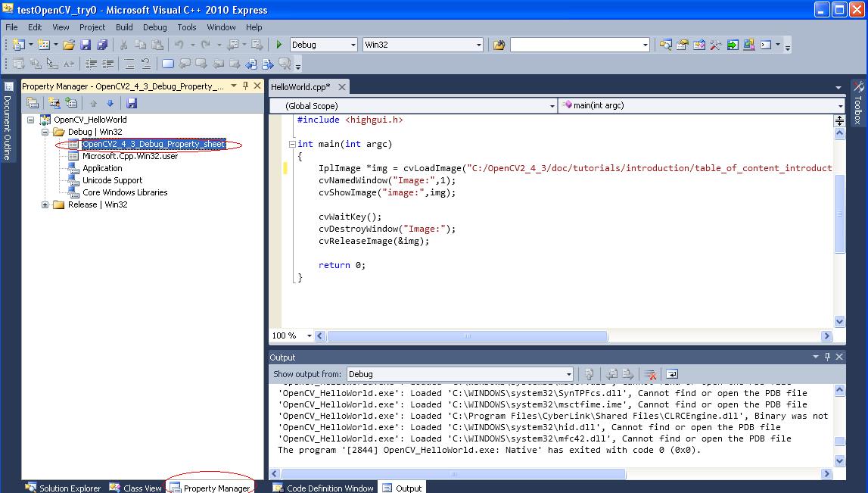The height and width of the screenshot is (493, 868).
Task: Click the Cut scissors icon
Action: click(x=124, y=45)
